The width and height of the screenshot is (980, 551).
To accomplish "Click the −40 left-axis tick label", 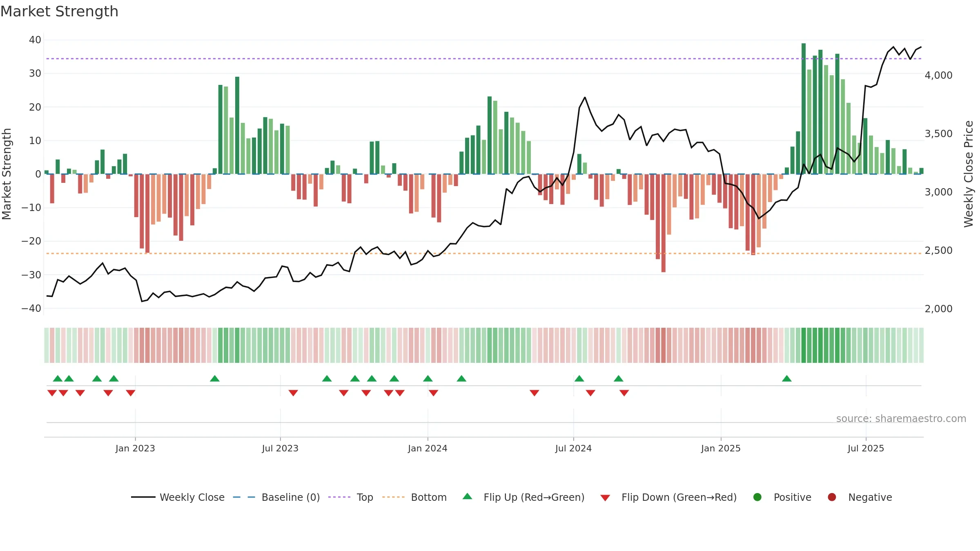I will click(31, 309).
